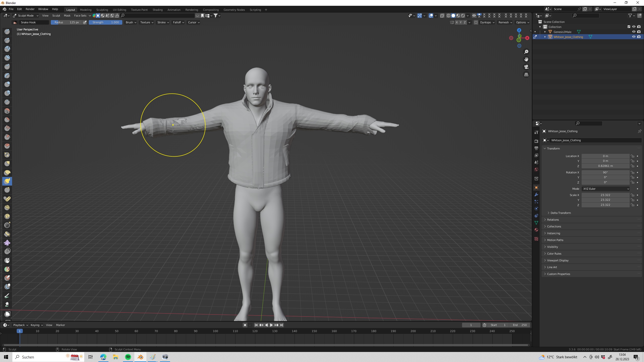Switch to orthographic view grid icon

pos(526,75)
